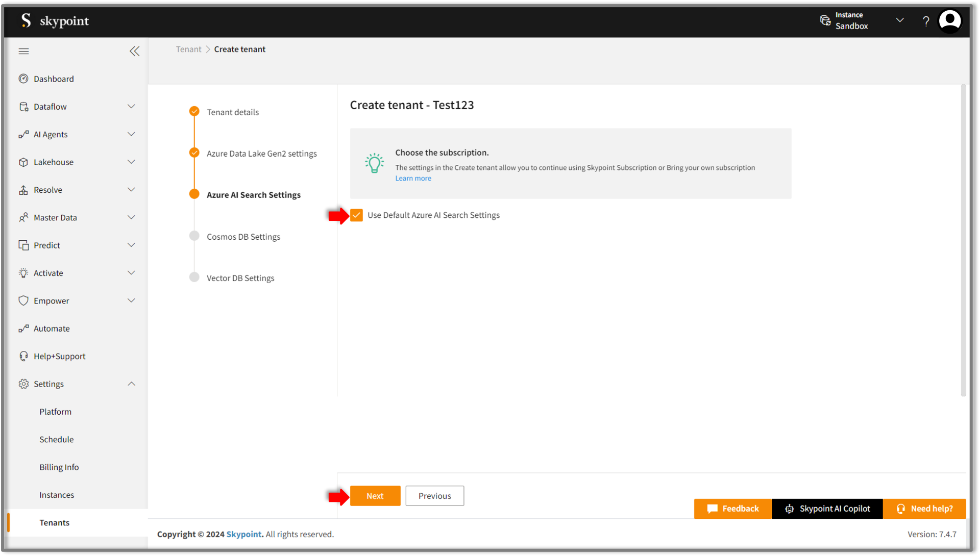Select Vector DB Settings step
The width and height of the screenshot is (980, 556).
point(240,277)
